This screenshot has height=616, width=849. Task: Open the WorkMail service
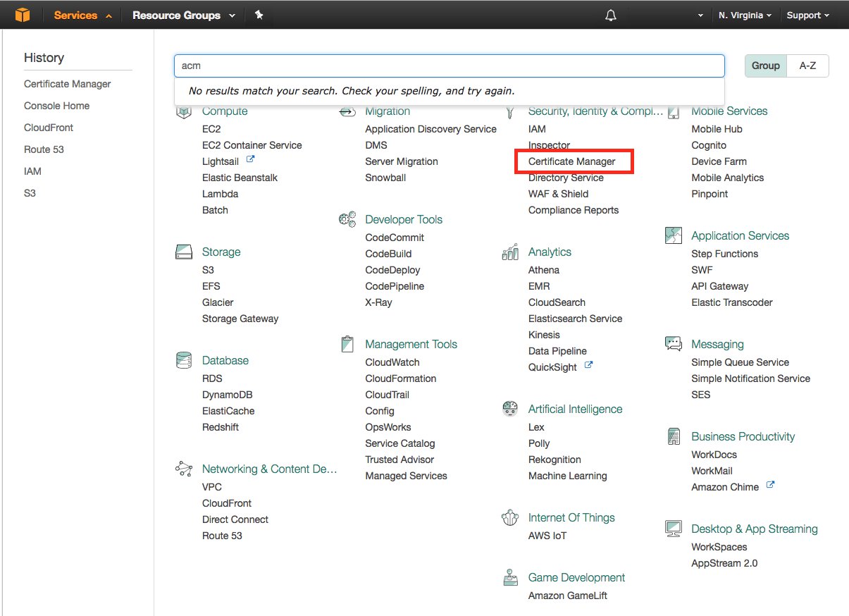tap(712, 471)
